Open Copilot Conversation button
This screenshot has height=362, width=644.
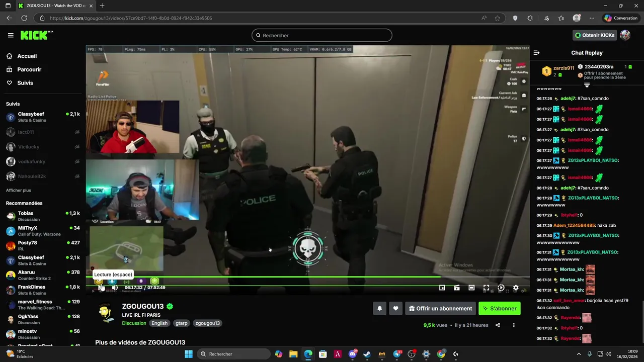(621, 18)
